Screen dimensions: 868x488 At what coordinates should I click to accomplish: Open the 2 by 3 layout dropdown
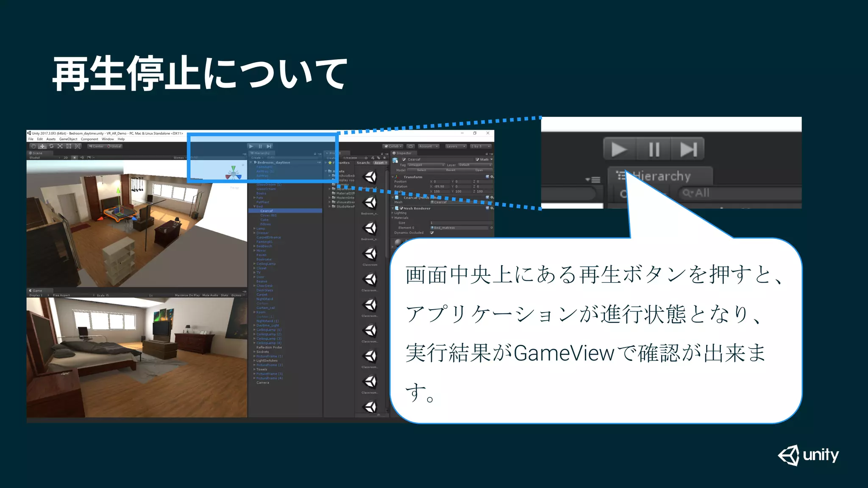point(480,146)
